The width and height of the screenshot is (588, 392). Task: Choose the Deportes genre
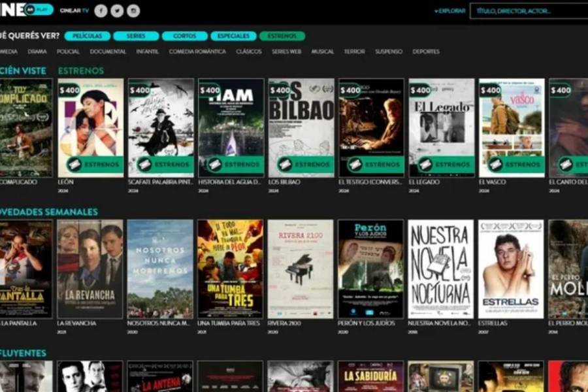426,52
